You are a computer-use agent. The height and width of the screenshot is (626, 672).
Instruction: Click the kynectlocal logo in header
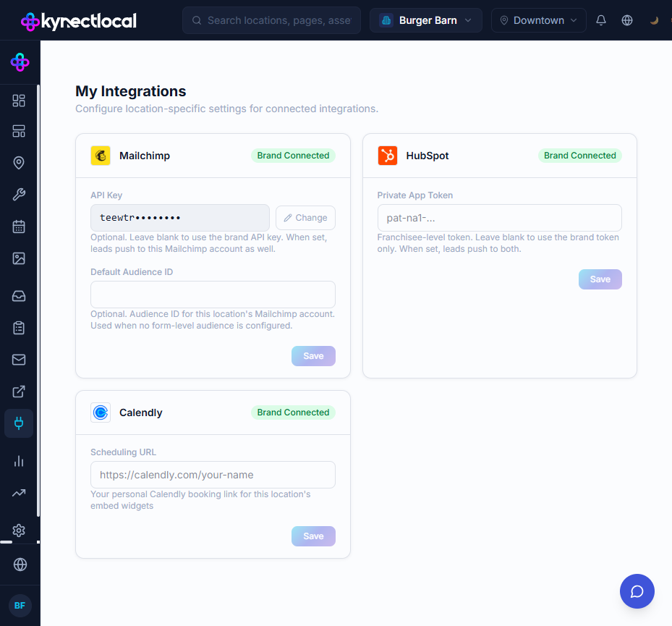(x=79, y=21)
